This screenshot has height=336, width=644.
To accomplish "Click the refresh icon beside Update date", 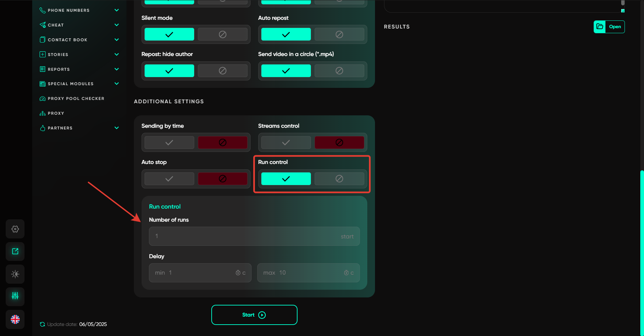I will [42, 324].
